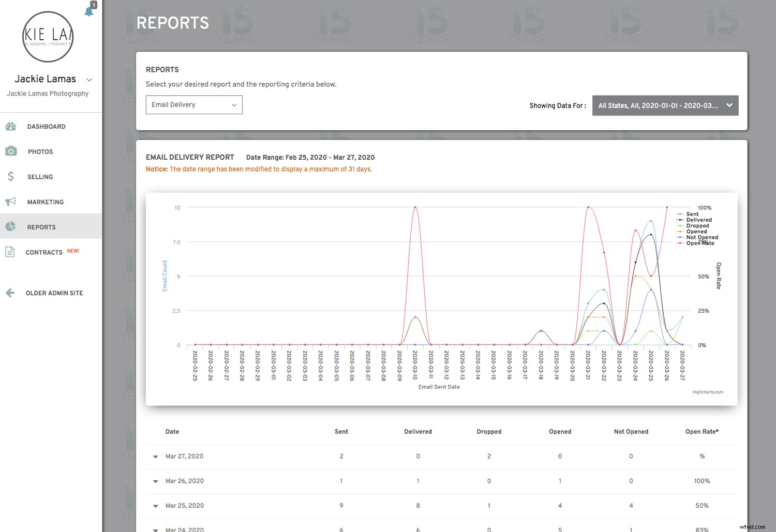This screenshot has height=532, width=776.
Task: Toggle the Delivered series in chart legend
Action: (698, 220)
